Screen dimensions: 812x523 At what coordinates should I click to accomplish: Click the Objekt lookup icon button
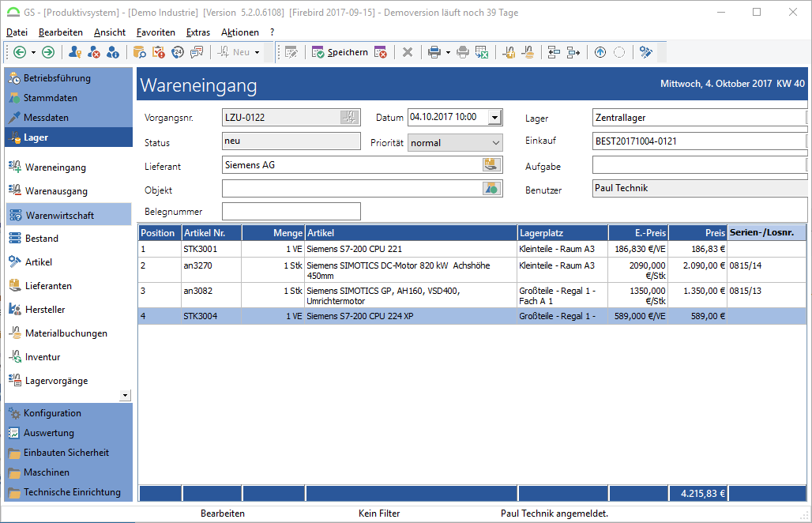pos(491,189)
